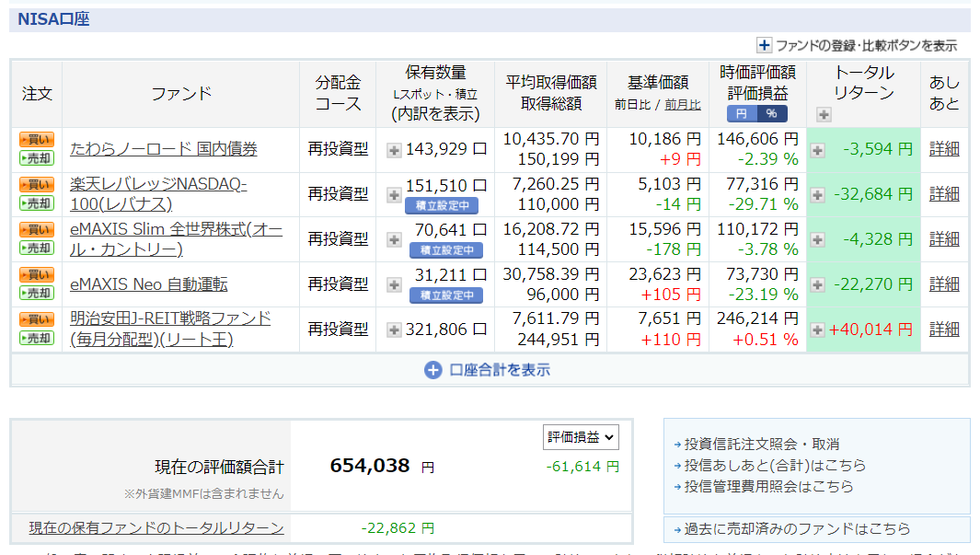Open たわらノーロード 国内債券 fund link

point(164,149)
